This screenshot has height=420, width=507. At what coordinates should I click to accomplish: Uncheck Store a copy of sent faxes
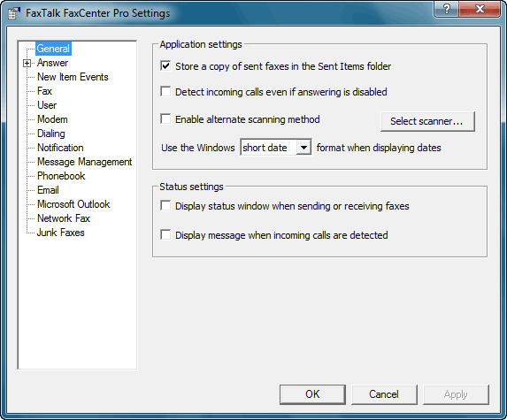click(x=165, y=66)
